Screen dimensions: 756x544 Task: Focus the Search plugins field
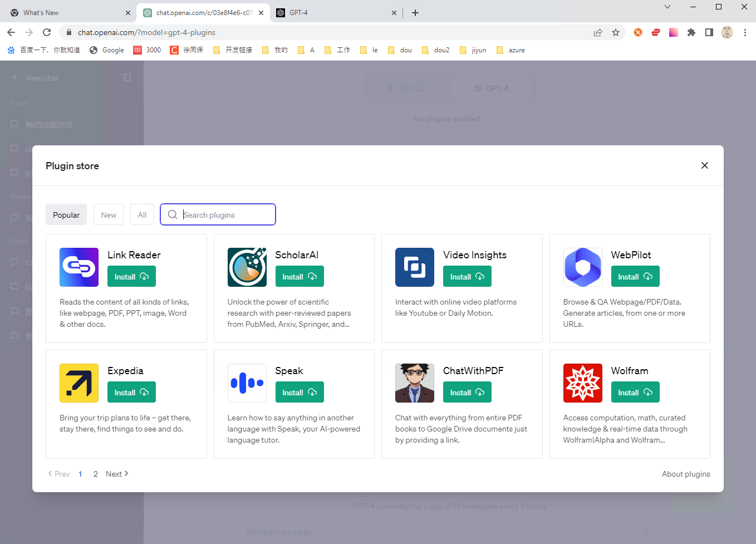point(218,214)
